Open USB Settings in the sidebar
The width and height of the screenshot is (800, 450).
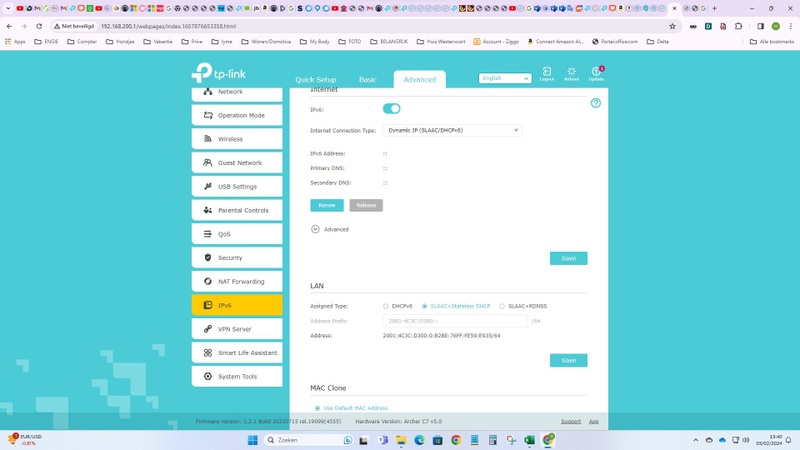[x=237, y=186]
